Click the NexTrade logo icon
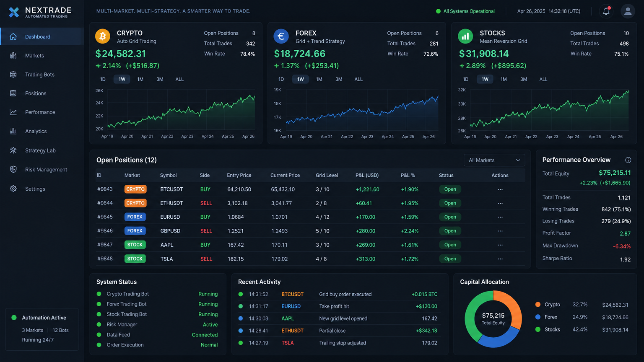 pos(14,13)
